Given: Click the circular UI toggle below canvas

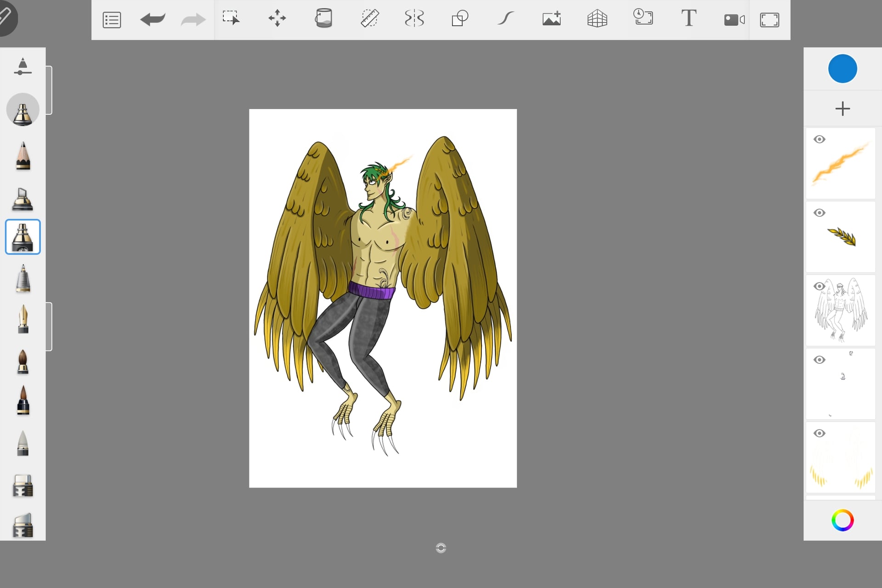Looking at the screenshot, I should [x=441, y=548].
